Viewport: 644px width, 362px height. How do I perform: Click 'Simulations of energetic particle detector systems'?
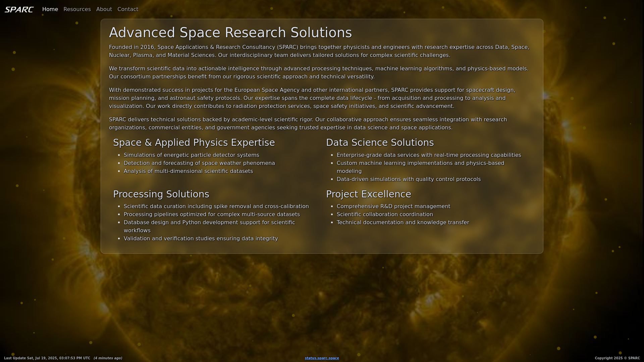192,155
